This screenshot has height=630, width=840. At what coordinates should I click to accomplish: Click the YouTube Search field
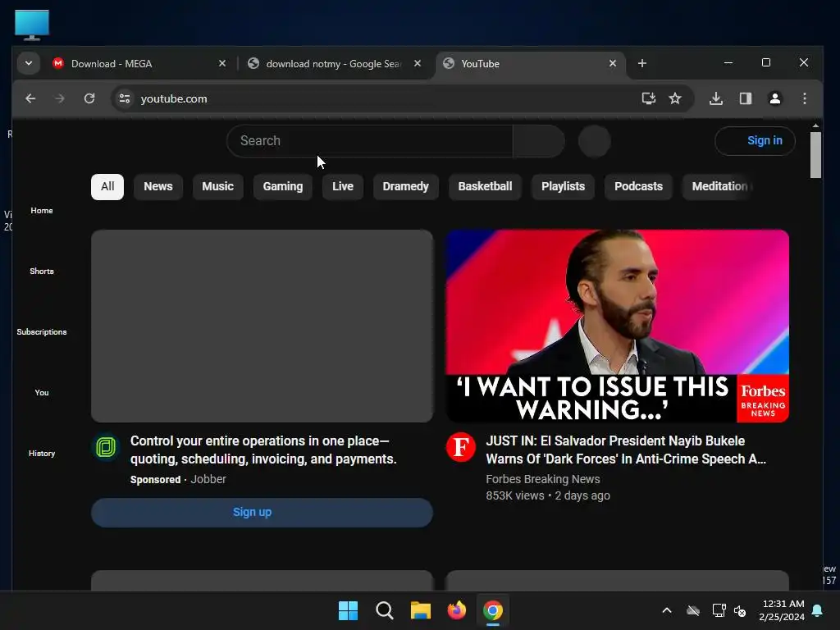click(370, 141)
